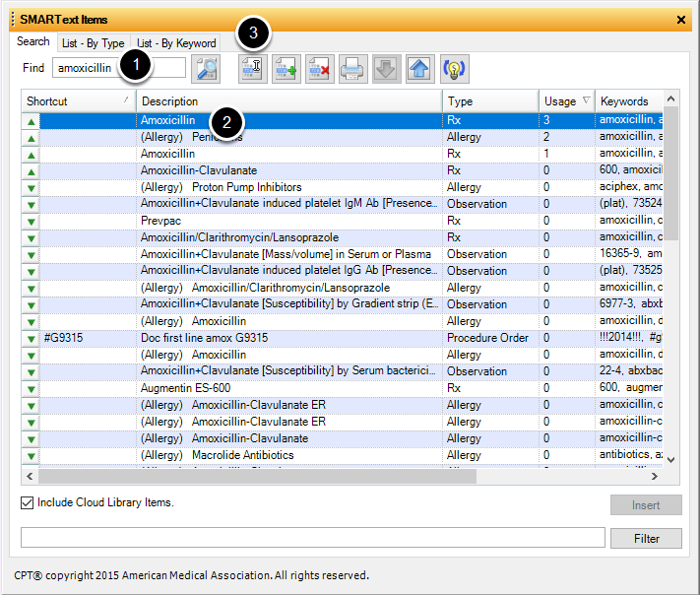Click the horizontal scrollbar left arrow
The width and height of the screenshot is (700, 595).
click(x=30, y=477)
